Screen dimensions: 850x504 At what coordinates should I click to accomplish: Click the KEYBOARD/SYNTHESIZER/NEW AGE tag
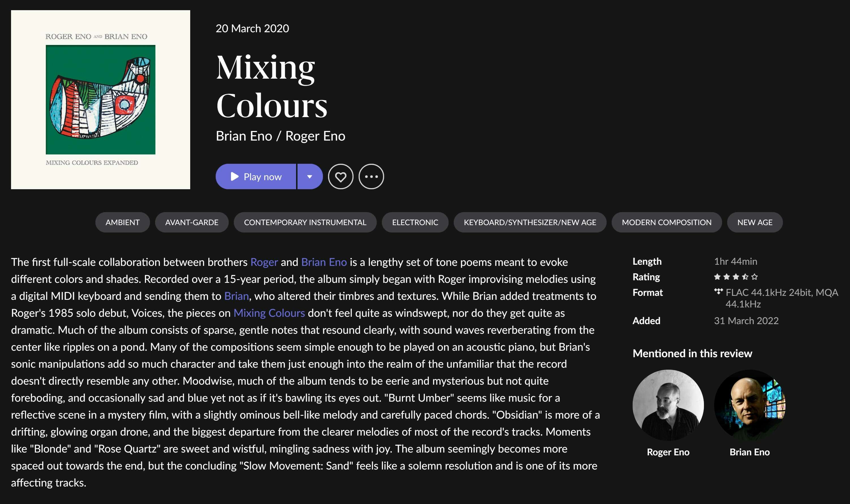pyautogui.click(x=530, y=223)
